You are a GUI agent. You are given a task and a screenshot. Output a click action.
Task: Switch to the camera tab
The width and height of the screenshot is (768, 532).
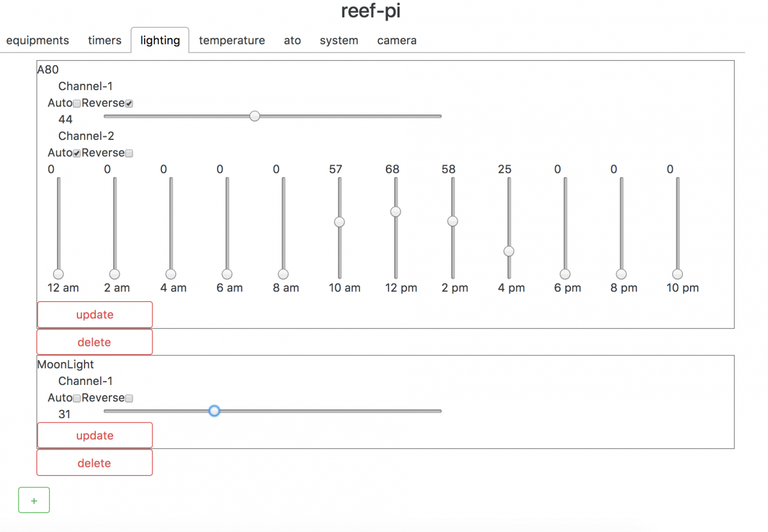[x=397, y=40]
